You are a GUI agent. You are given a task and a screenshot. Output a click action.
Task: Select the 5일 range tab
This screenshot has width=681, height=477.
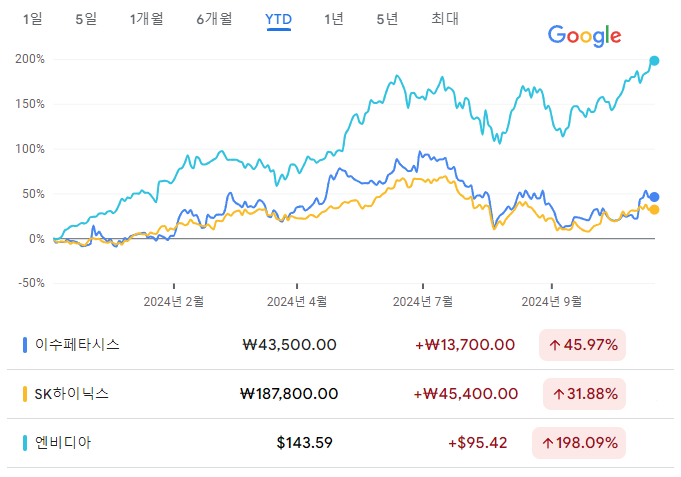(86, 19)
